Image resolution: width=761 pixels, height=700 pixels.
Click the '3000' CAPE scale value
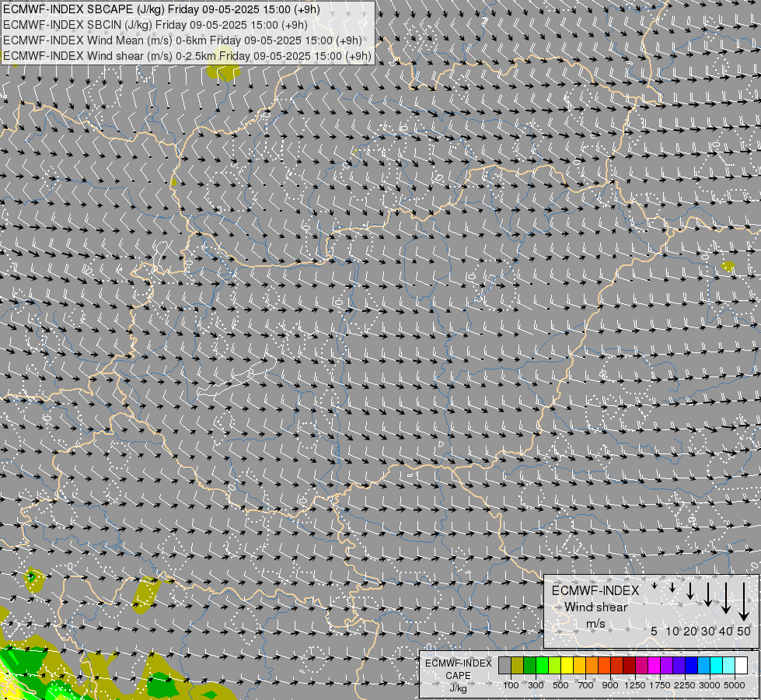[710, 685]
